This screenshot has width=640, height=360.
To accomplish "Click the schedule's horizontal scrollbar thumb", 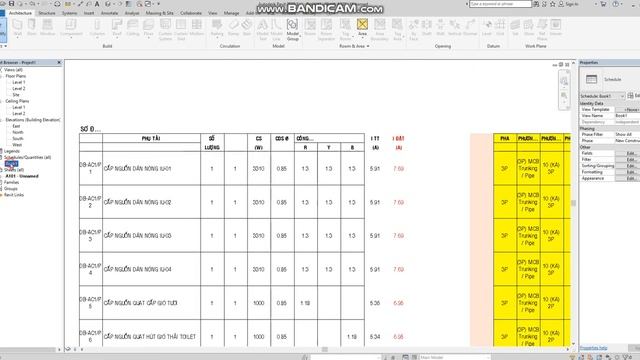I will (x=324, y=349).
